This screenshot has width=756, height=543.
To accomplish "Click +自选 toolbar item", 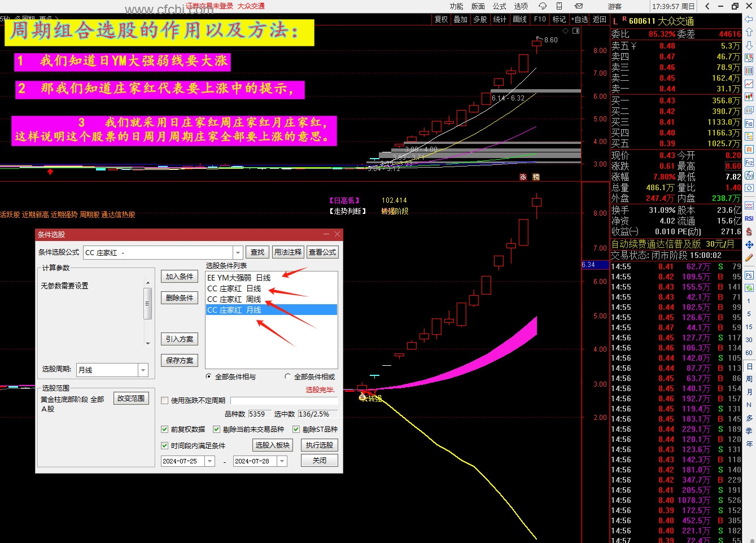I will coord(579,19).
